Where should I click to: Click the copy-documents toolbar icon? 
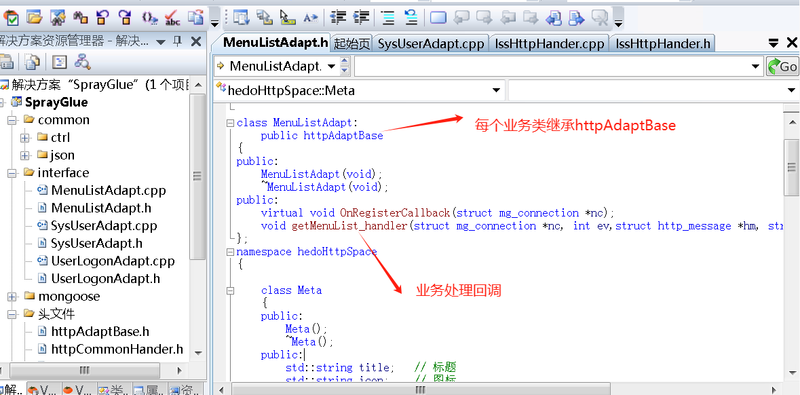196,18
